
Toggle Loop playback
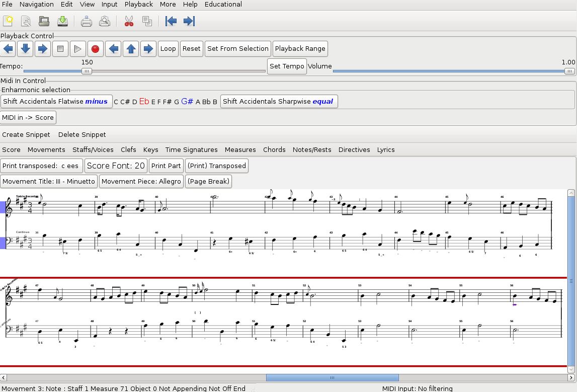168,49
